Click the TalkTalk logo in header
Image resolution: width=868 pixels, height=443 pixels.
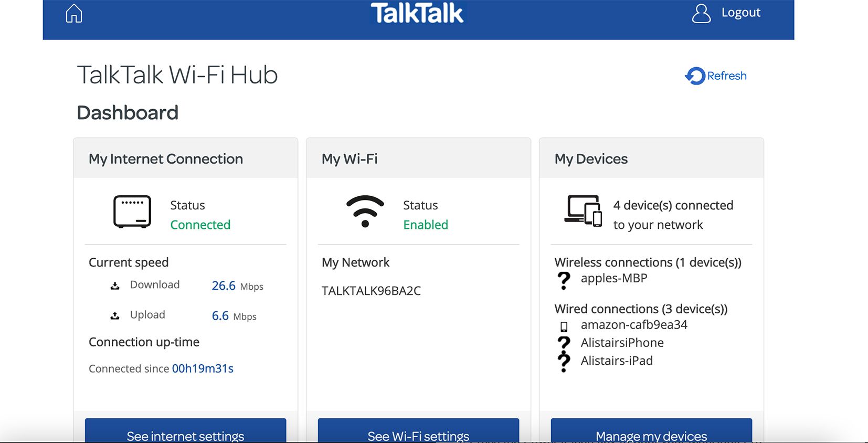(x=417, y=13)
